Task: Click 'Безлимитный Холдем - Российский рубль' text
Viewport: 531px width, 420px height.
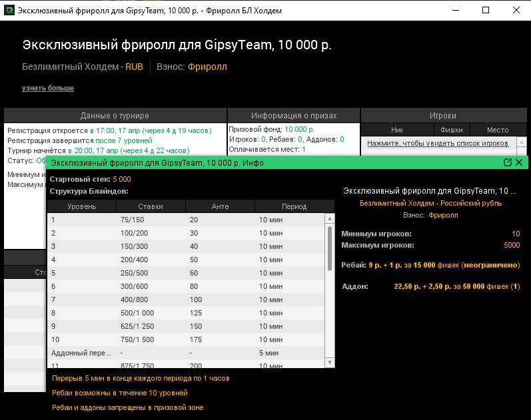Action: 431,204
